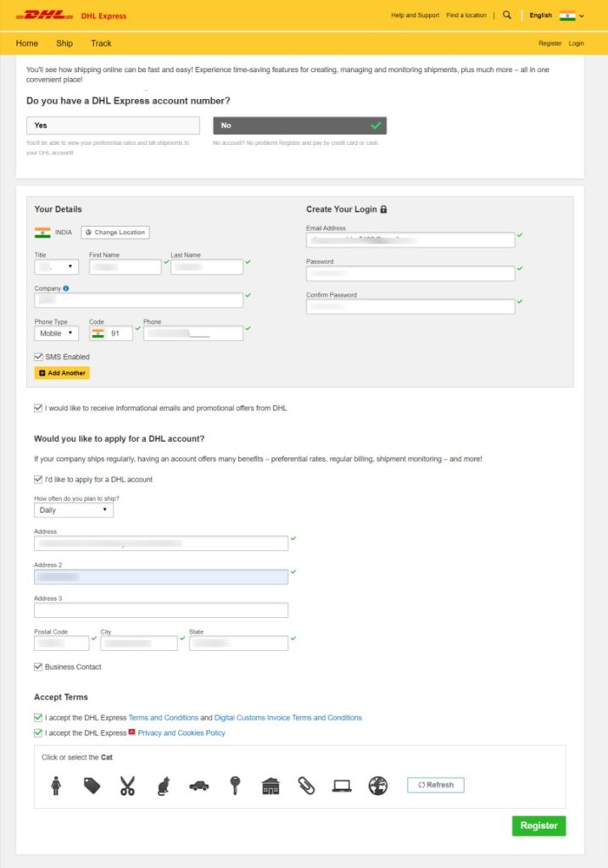
Task: Click inside the Address 3 input field
Action: pyautogui.click(x=161, y=609)
